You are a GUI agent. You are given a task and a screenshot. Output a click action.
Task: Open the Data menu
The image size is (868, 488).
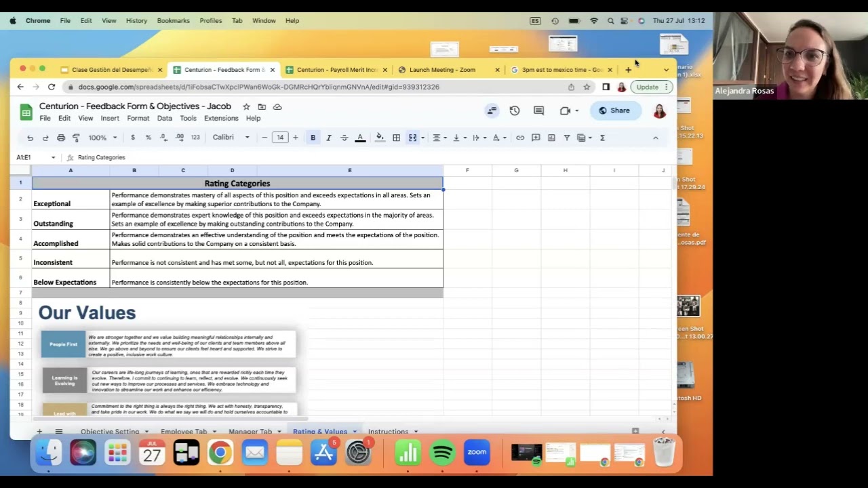pos(165,118)
